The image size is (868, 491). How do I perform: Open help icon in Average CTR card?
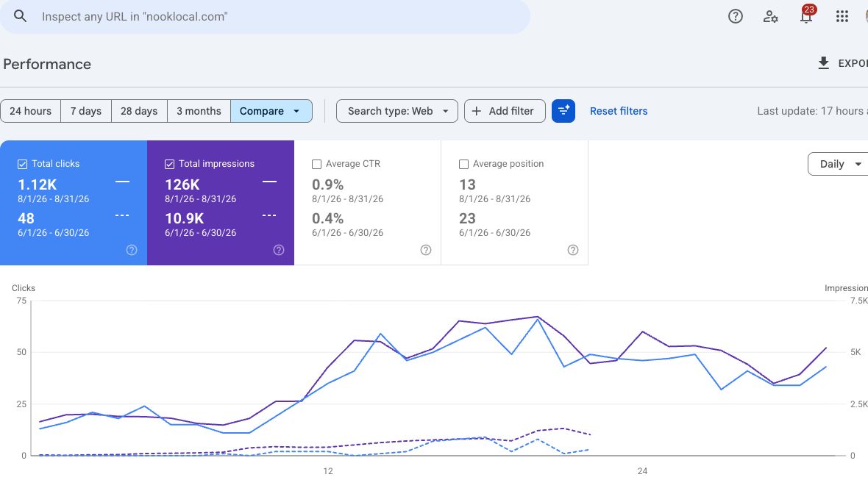tap(426, 250)
